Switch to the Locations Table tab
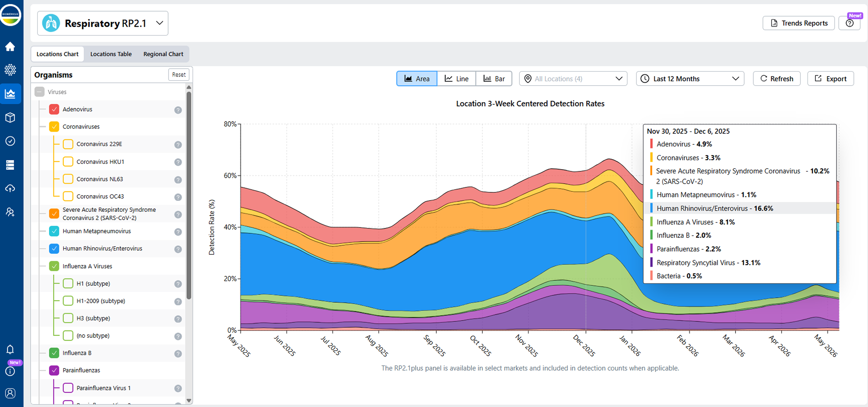The width and height of the screenshot is (868, 407). [111, 54]
